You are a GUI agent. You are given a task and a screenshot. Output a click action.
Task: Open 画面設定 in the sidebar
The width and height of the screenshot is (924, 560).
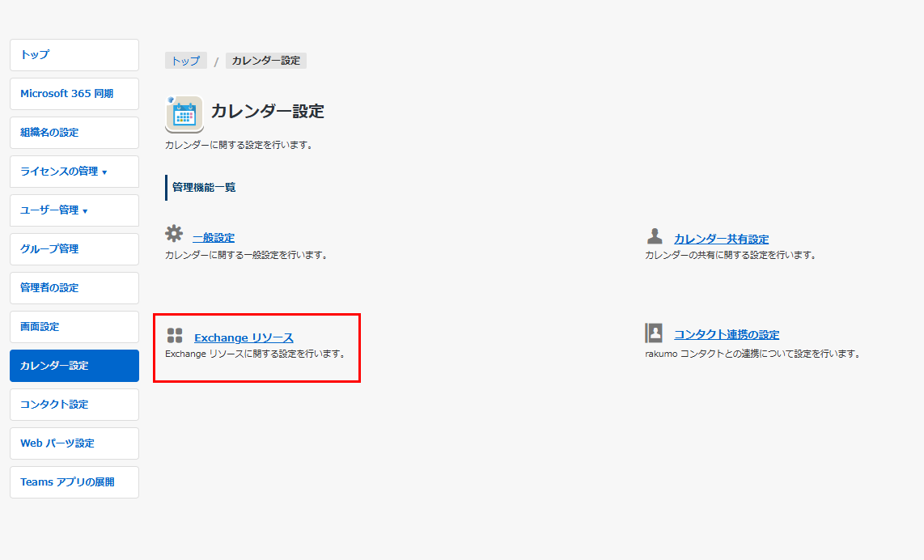tap(74, 327)
